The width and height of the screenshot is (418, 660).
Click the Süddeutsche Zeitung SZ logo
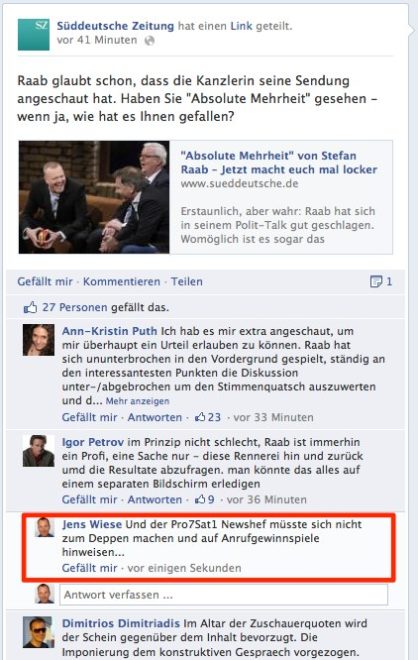(34, 35)
